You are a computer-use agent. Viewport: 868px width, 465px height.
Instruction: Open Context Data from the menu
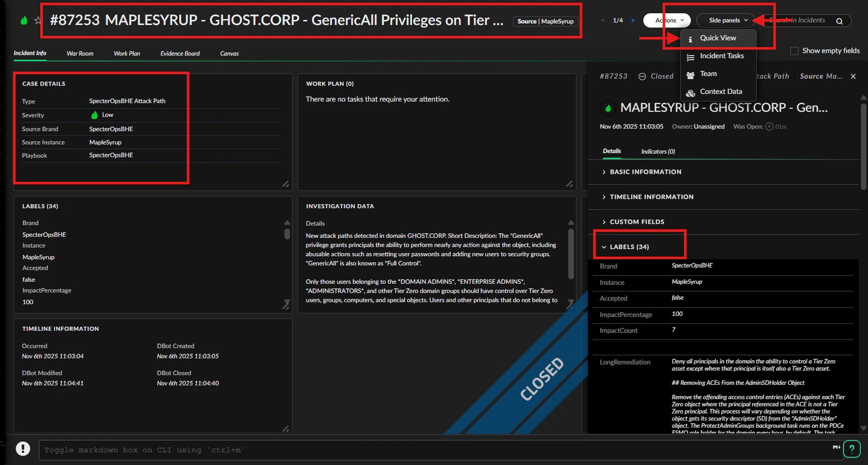click(718, 92)
